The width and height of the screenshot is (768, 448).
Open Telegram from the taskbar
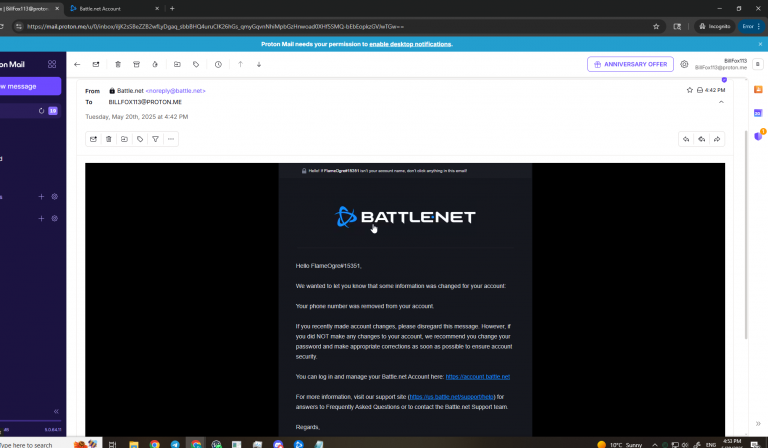click(x=175, y=444)
